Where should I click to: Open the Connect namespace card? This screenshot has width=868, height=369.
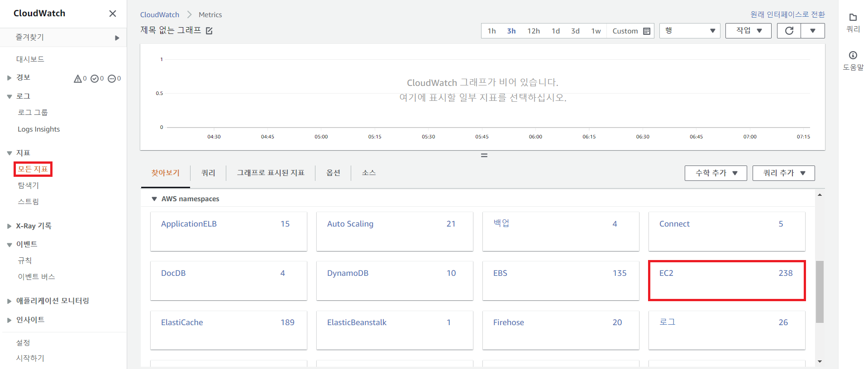click(x=727, y=232)
